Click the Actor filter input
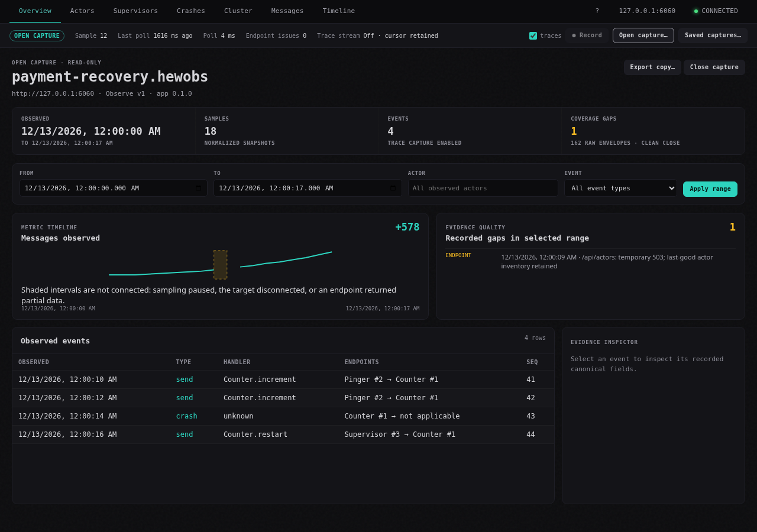The width and height of the screenshot is (757, 532). coord(483,188)
